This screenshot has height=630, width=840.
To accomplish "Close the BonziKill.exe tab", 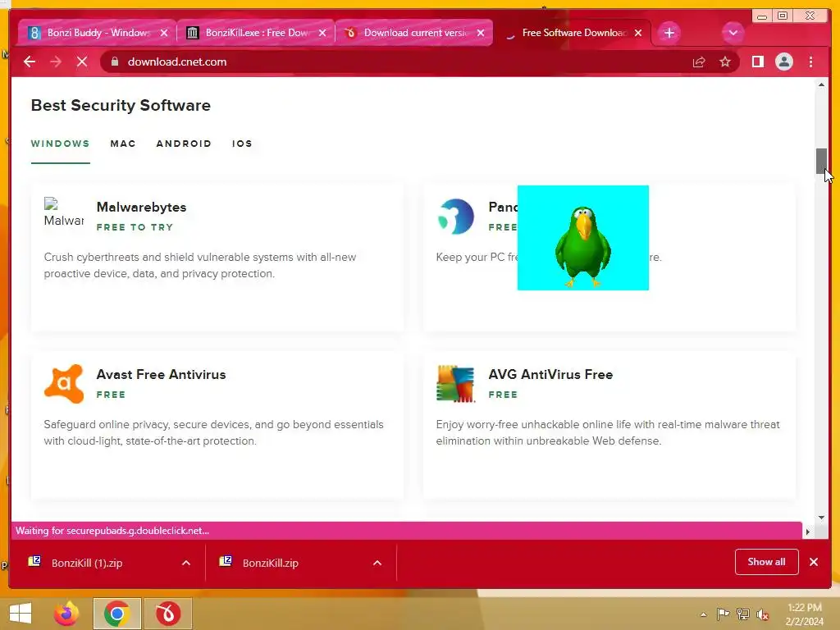I will (x=322, y=33).
